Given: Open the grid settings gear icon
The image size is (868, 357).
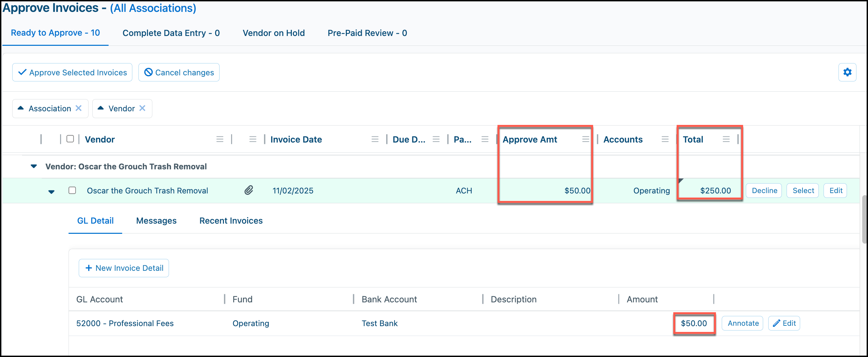Looking at the screenshot, I should point(847,72).
